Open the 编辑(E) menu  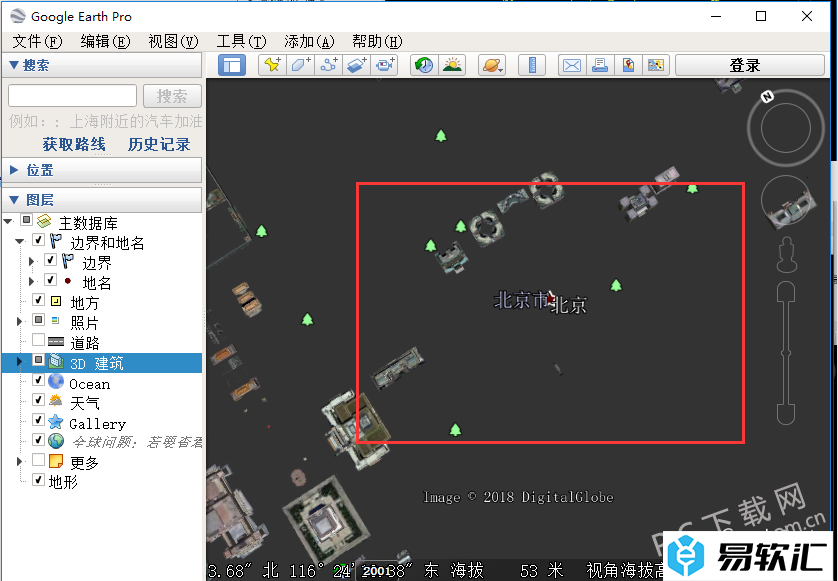(105, 41)
